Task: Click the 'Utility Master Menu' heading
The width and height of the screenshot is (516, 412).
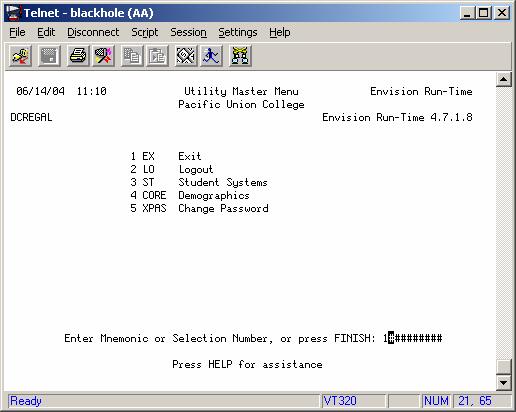Action: point(241,91)
